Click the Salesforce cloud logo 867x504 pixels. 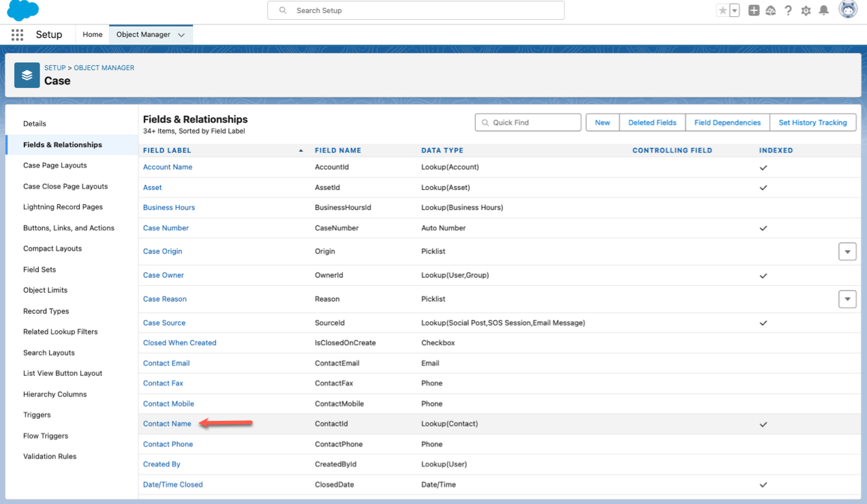coord(22,11)
